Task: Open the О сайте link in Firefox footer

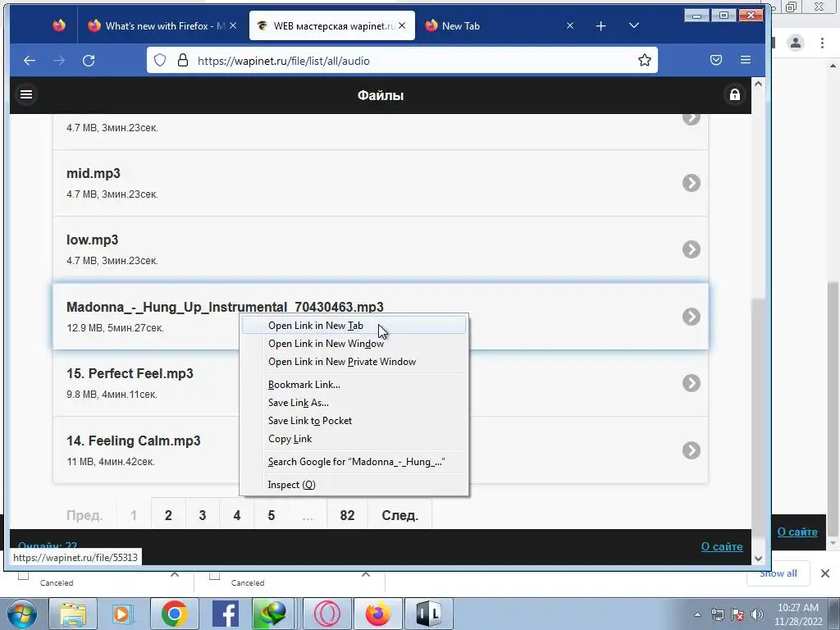Action: coord(722,546)
